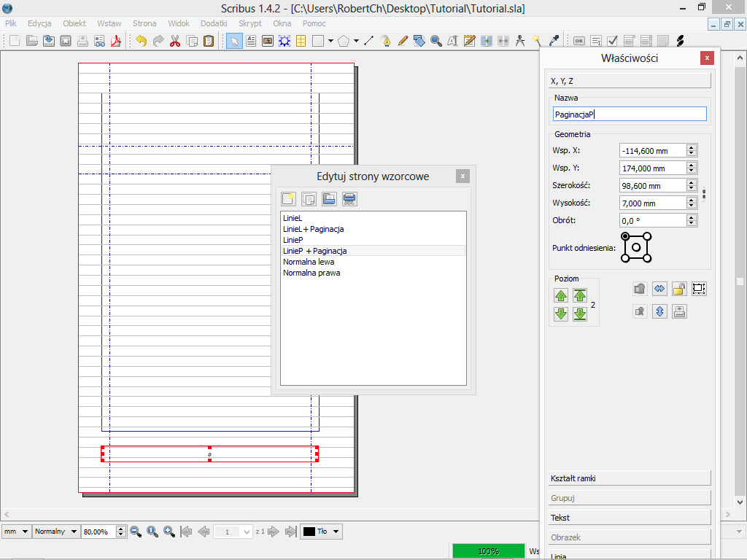The width and height of the screenshot is (747, 560).
Task: Flip object horizontally in Properties
Action: point(659,289)
